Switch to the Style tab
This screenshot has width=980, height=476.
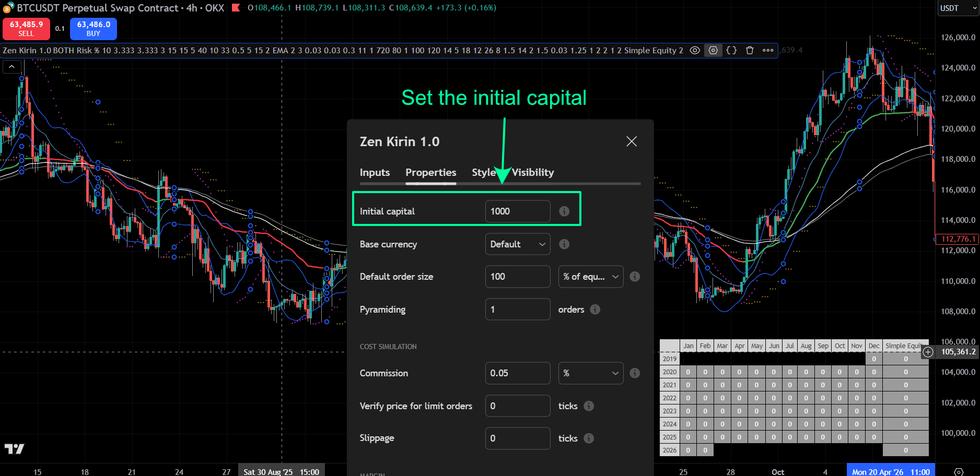[483, 172]
